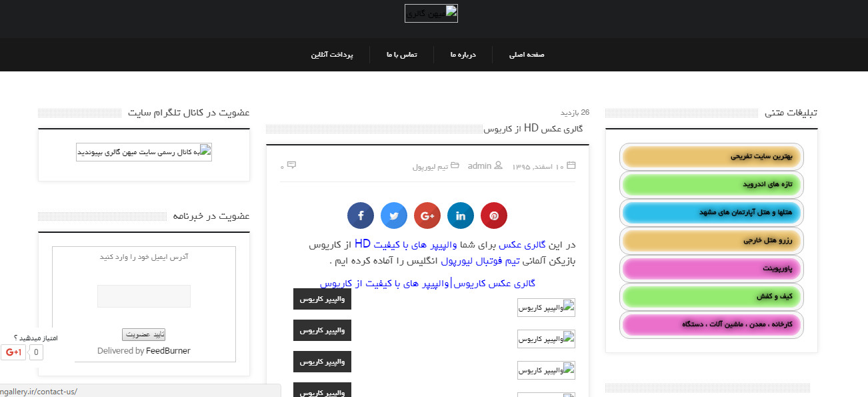
Task: Click the folder icon next to تیم لیورپول
Action: (x=455, y=165)
